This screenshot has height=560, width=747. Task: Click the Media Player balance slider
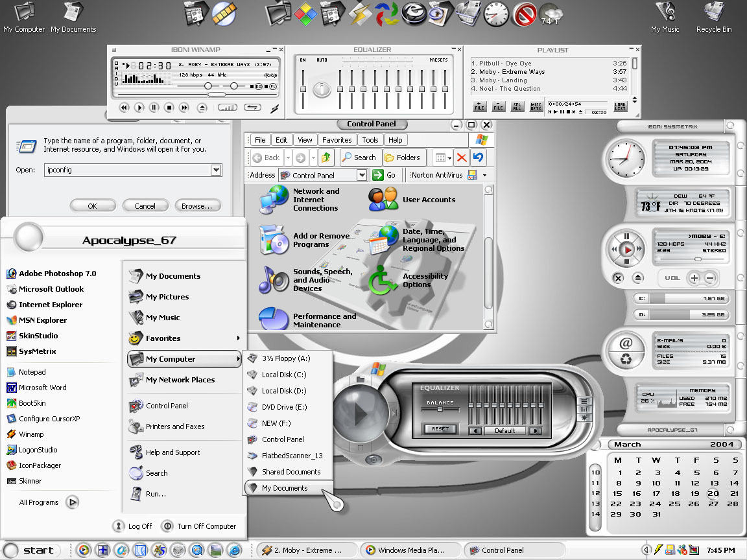(x=440, y=409)
